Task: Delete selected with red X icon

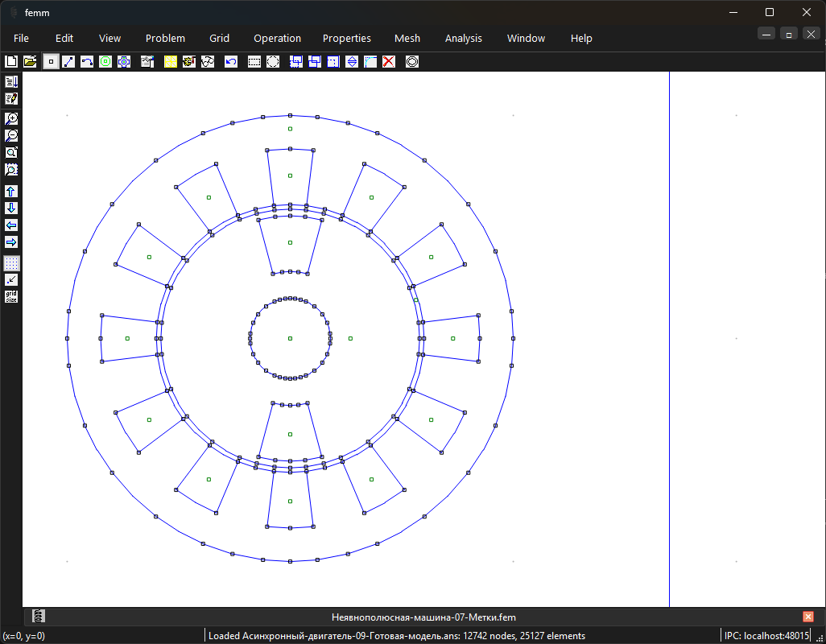Action: [x=389, y=62]
